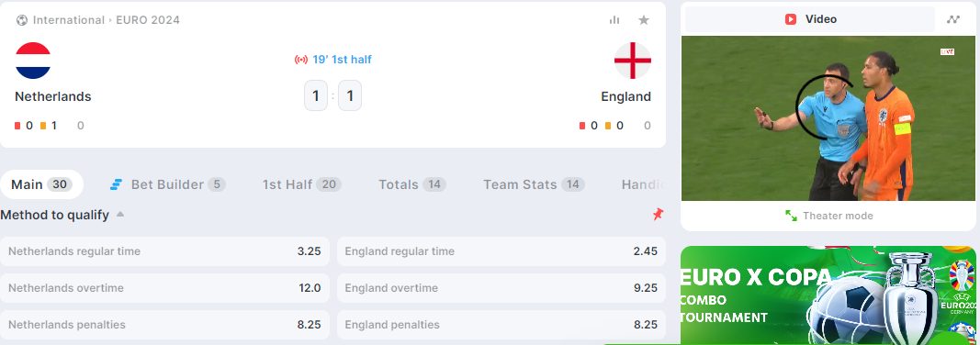This screenshot has width=980, height=345.
Task: Enter Theater mode for the video
Action: (x=828, y=216)
